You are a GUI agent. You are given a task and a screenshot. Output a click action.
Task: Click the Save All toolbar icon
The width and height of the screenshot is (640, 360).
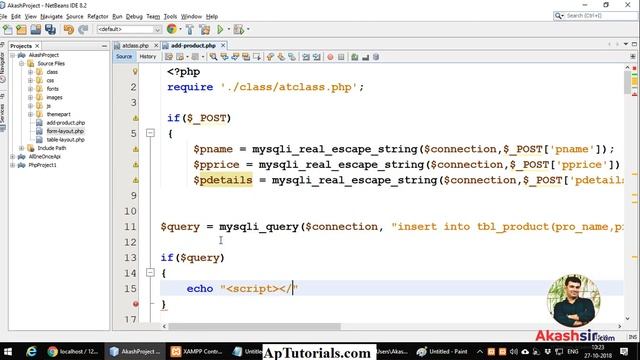(x=50, y=29)
